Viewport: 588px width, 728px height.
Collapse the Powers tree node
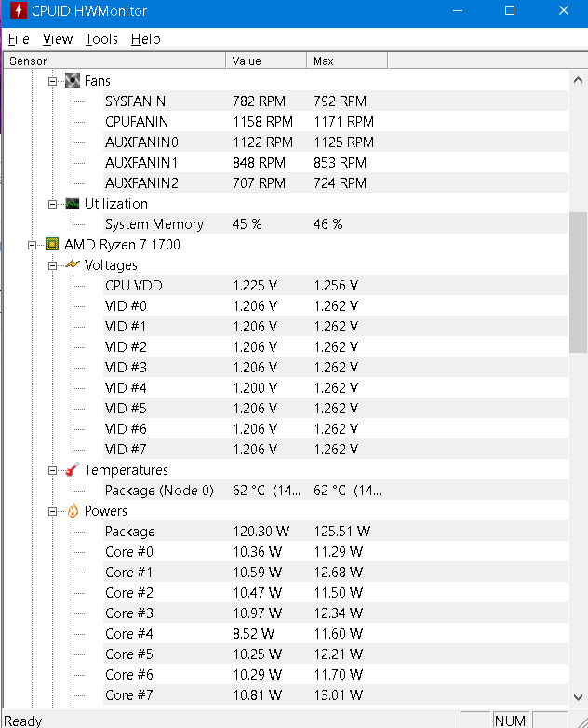(x=52, y=512)
